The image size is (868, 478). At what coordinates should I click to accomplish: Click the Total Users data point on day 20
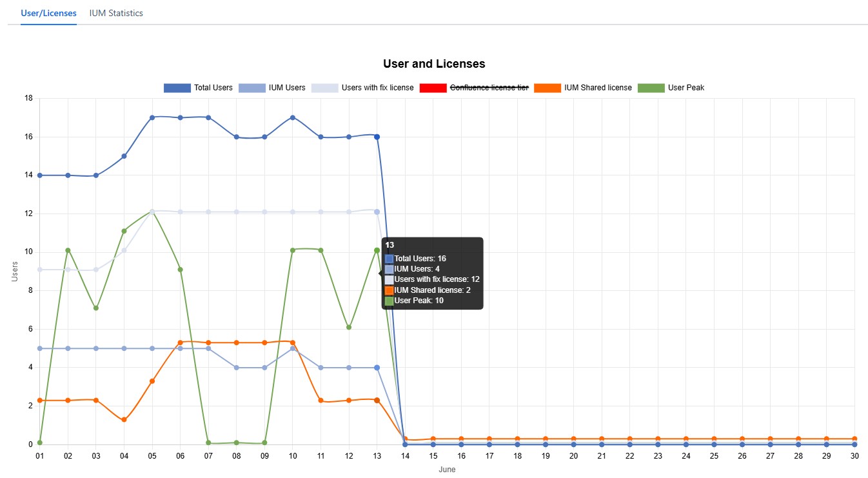[573, 444]
